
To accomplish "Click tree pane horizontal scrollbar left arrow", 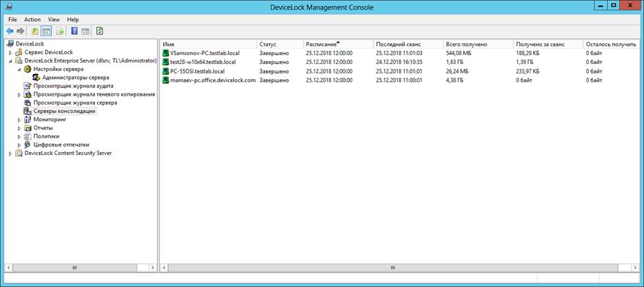I will (8, 267).
